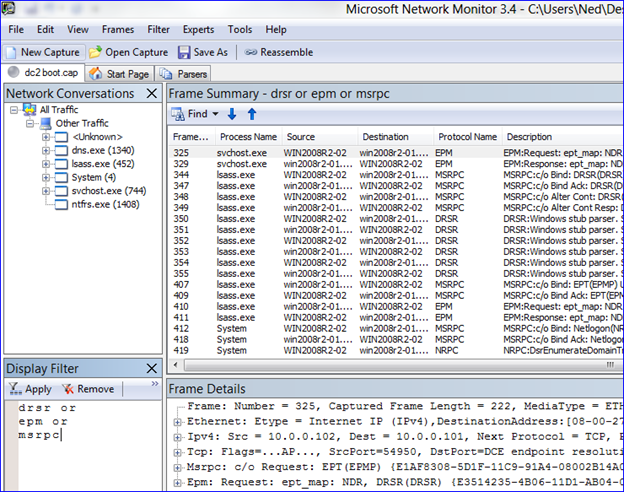Image resolution: width=624 pixels, height=492 pixels.
Task: Close the Network Conversations pane
Action: pyautogui.click(x=152, y=93)
